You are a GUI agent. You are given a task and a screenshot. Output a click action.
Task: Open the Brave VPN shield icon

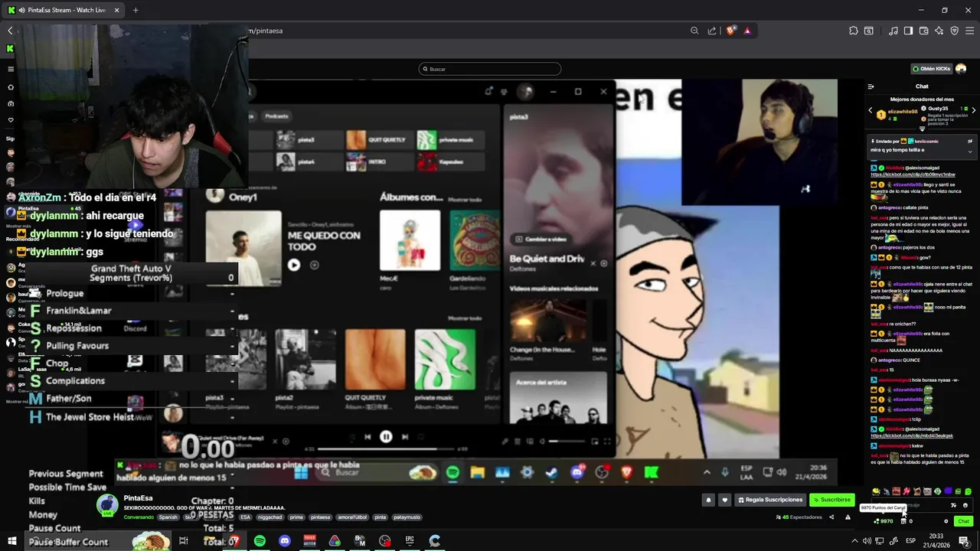point(955,31)
